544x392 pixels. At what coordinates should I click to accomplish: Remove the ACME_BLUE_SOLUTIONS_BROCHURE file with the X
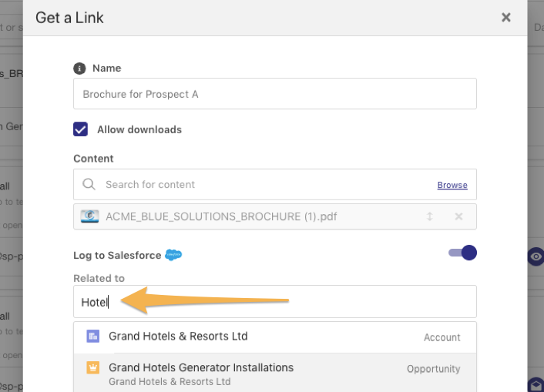(x=458, y=216)
